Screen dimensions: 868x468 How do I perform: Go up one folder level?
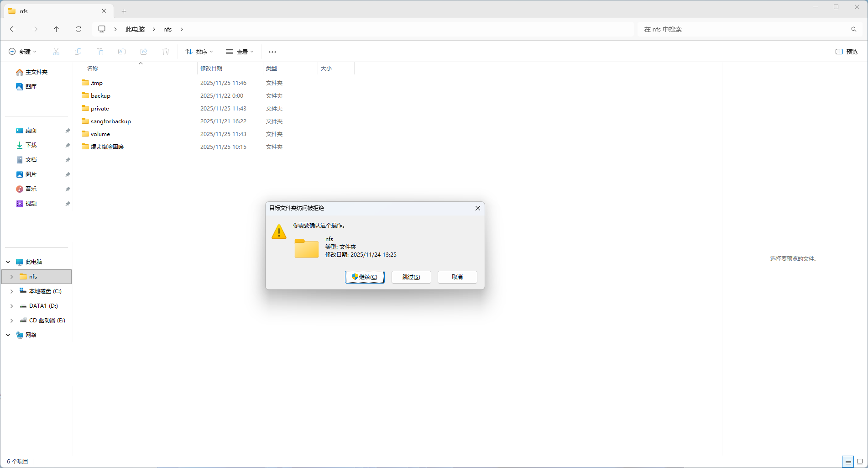[x=57, y=29]
